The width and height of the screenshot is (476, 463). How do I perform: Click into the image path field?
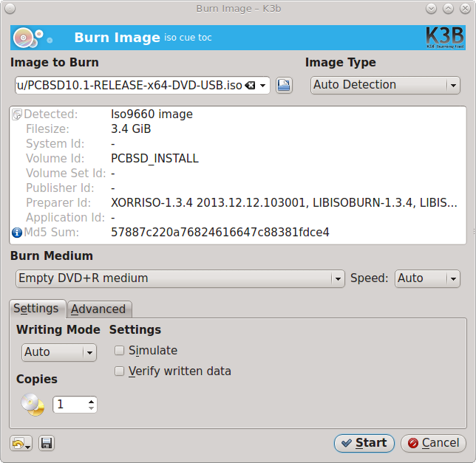(129, 86)
